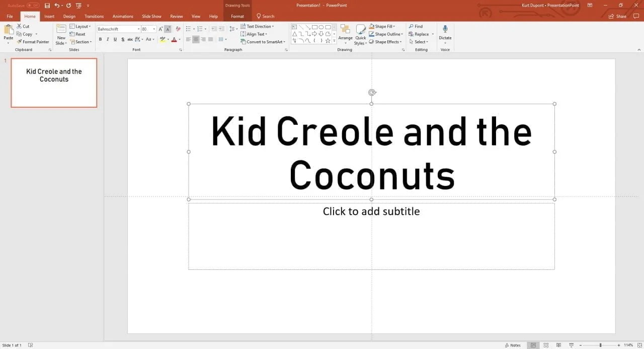Image resolution: width=644 pixels, height=349 pixels.
Task: Apply strikethrough formatting
Action: [x=123, y=39]
